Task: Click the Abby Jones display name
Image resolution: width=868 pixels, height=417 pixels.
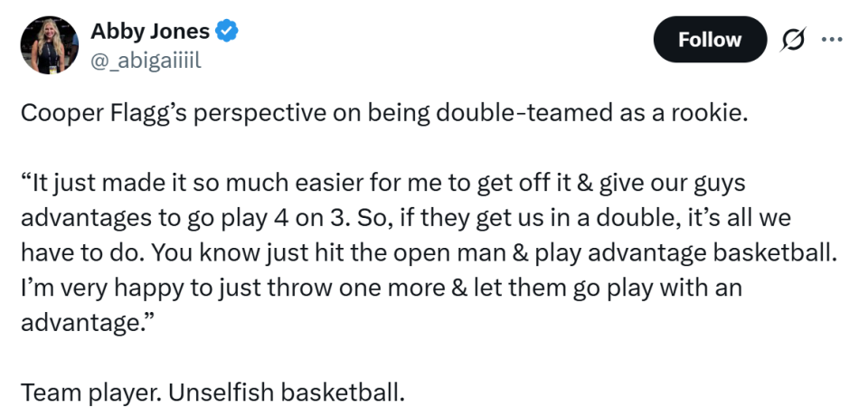Action: point(150,32)
